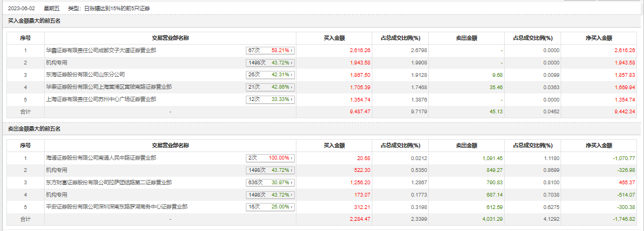Select the 卖出金额最大的前五名 section title
644x231 pixels.
(x=34, y=129)
